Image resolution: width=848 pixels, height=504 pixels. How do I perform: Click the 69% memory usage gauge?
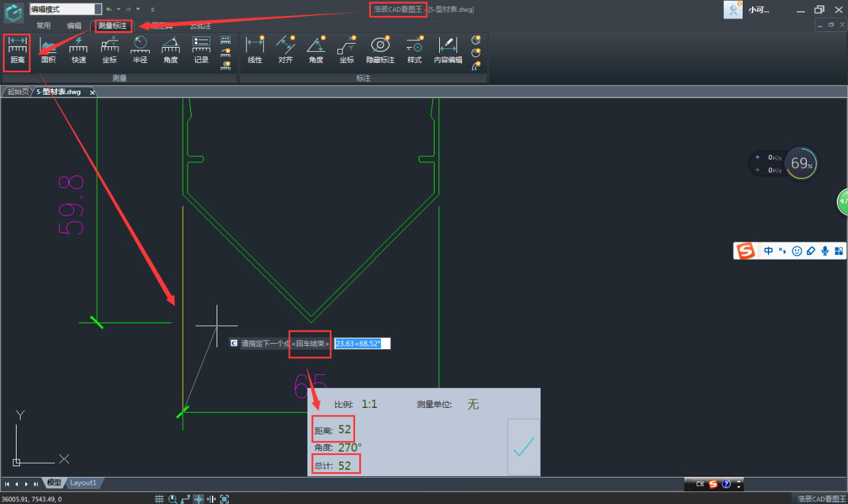pos(801,163)
